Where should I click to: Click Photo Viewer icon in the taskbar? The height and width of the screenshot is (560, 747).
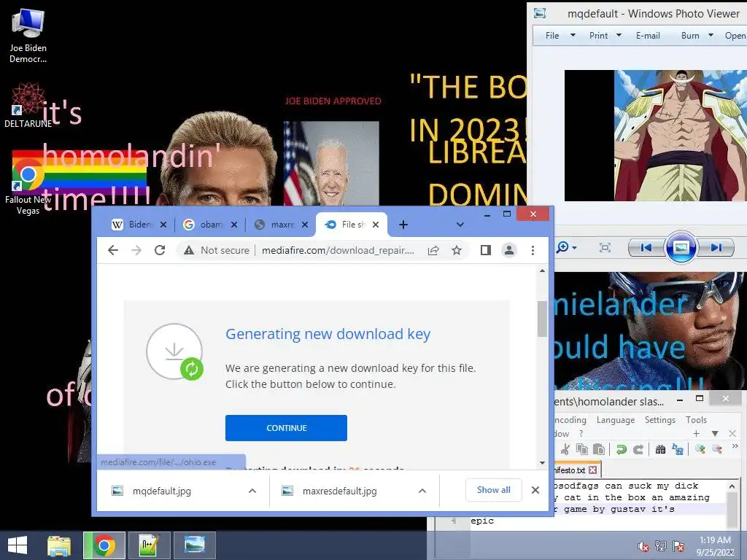pos(194,545)
